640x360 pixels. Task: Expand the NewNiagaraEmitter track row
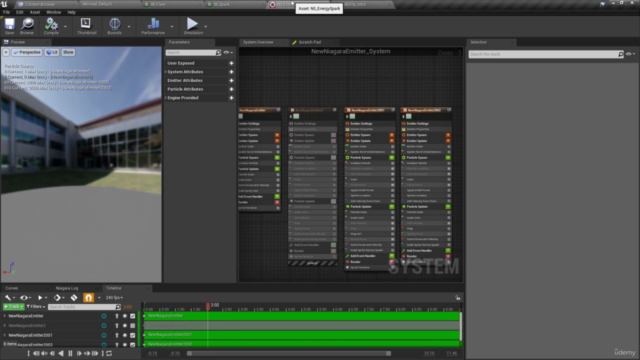(5, 316)
